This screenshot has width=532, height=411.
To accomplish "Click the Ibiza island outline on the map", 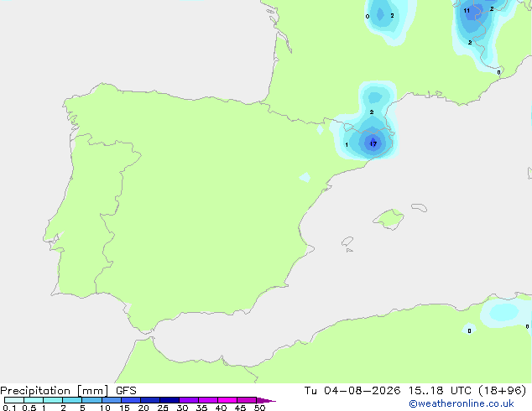I will click(347, 242).
